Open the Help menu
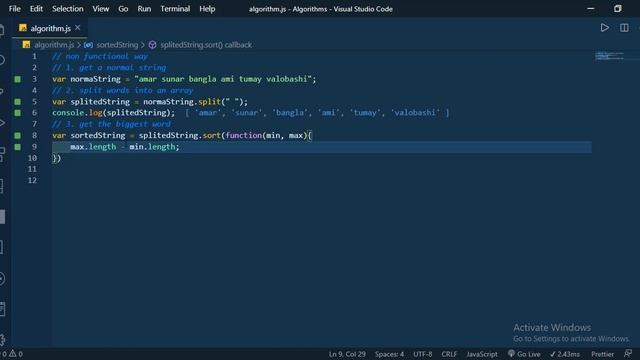Viewport: 640px width, 360px height. point(207,9)
